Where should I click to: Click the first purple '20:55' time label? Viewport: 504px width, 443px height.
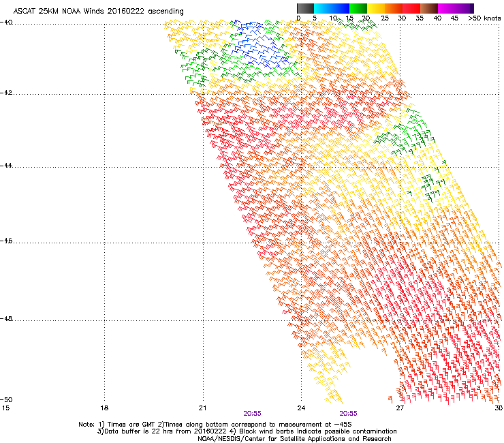tap(252, 414)
